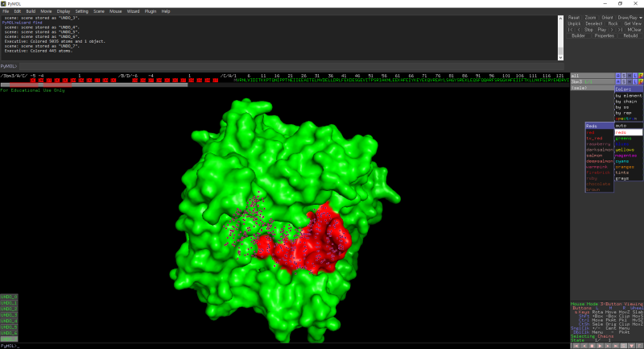Expand the 'tints' color submenu
Viewport: 644px width, 349px height.
629,172
